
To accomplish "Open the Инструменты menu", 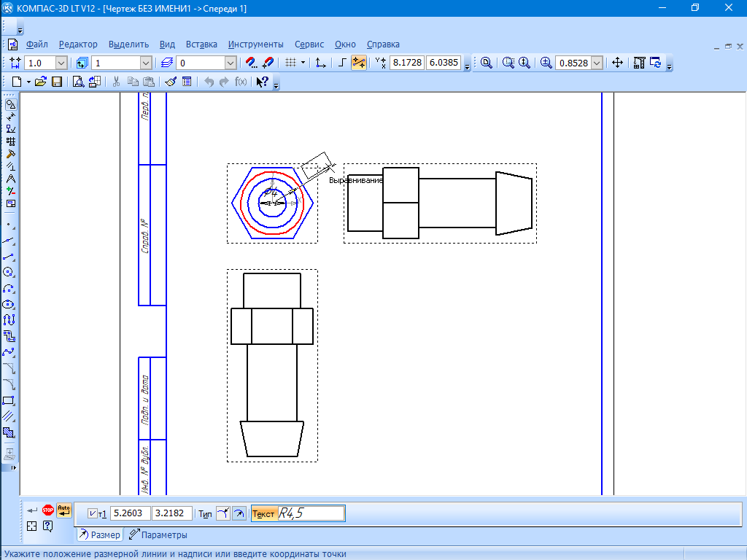I will 255,44.
